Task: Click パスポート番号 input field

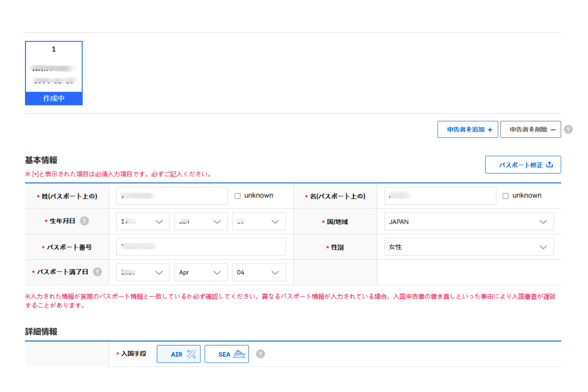Action: click(201, 247)
